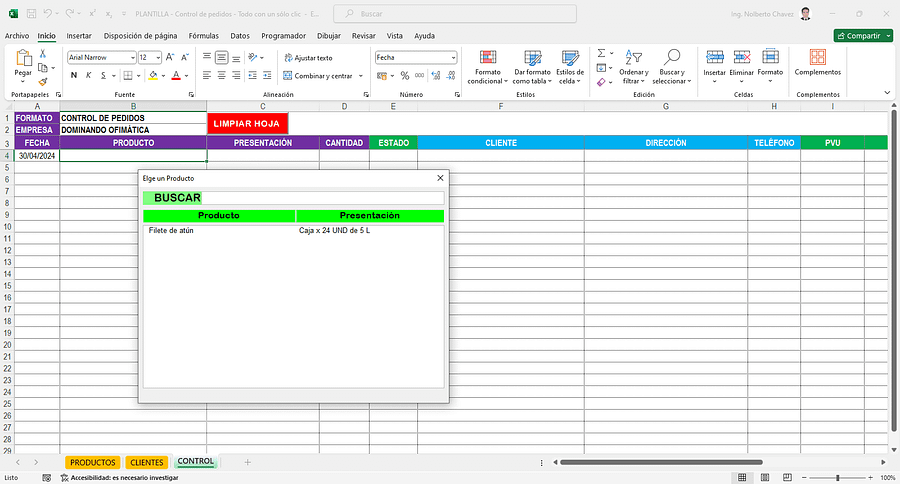The image size is (900, 484).
Task: Apply the red font color A
Action: coord(176,75)
